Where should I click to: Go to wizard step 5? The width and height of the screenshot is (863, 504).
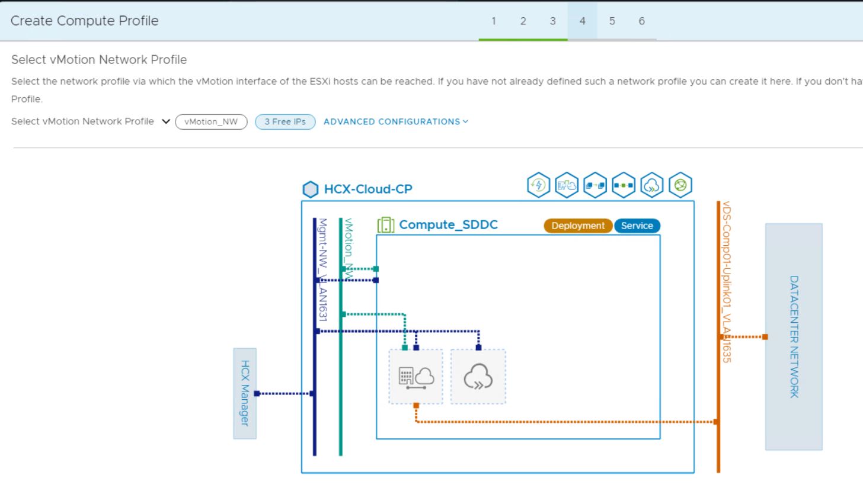click(612, 21)
